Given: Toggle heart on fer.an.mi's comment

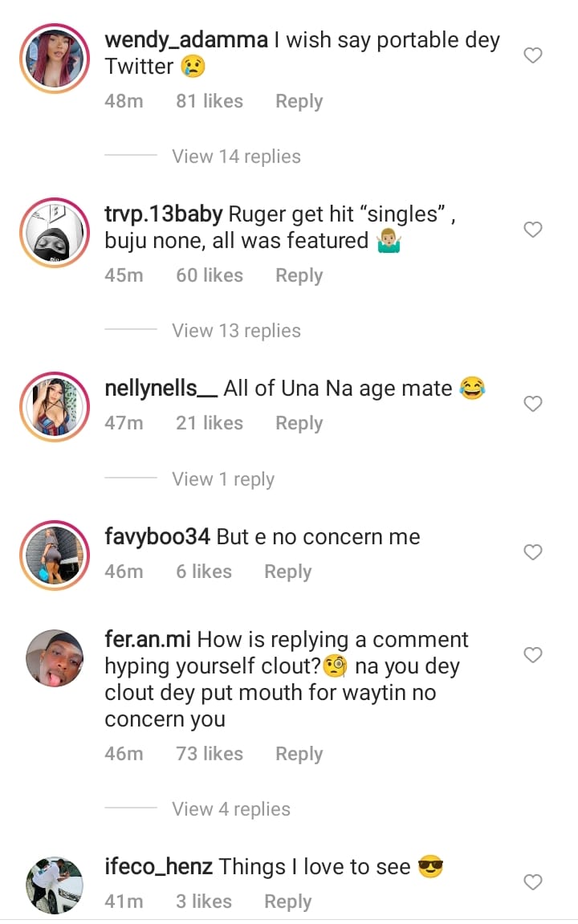Looking at the screenshot, I should tap(533, 655).
